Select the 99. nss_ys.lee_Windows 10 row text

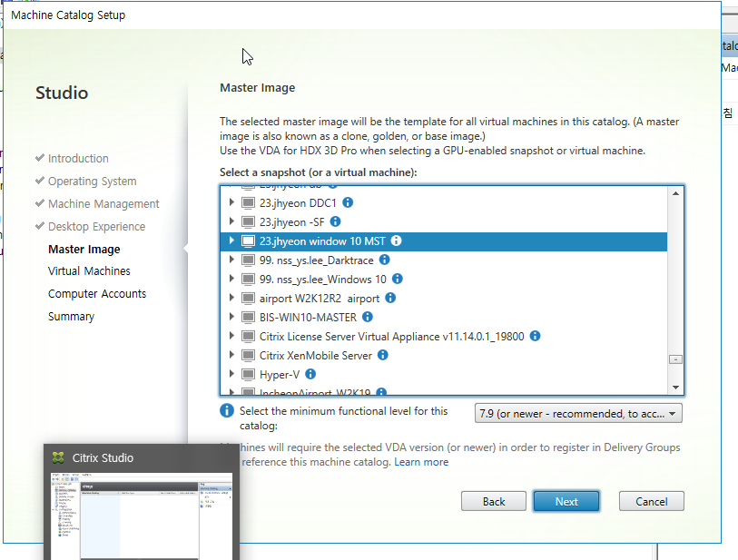(x=322, y=279)
